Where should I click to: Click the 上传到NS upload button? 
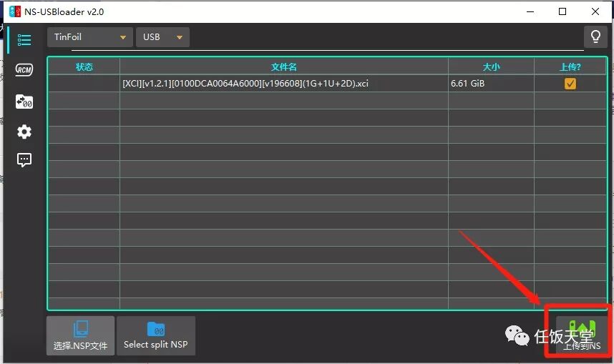point(582,336)
